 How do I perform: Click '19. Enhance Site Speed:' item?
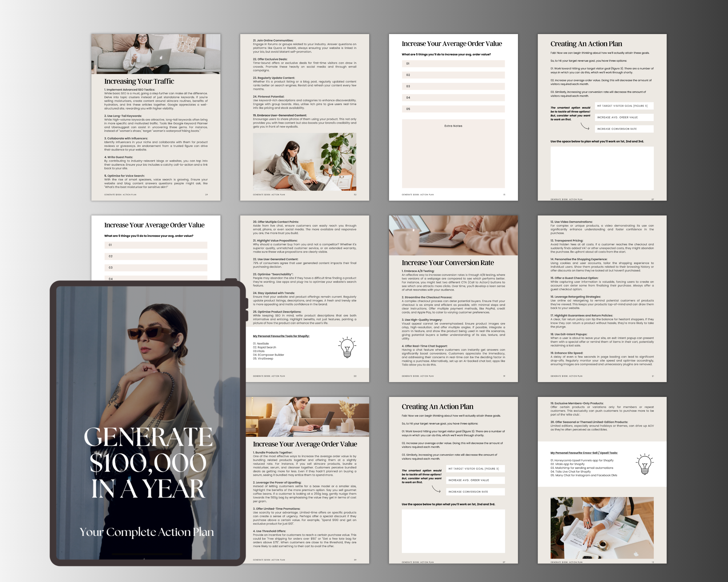pos(567,353)
